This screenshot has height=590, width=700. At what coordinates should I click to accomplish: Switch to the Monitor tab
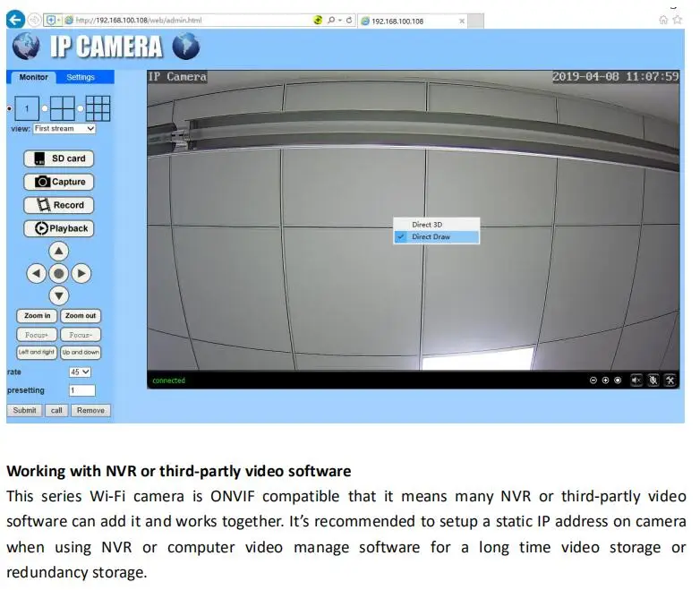pyautogui.click(x=33, y=77)
